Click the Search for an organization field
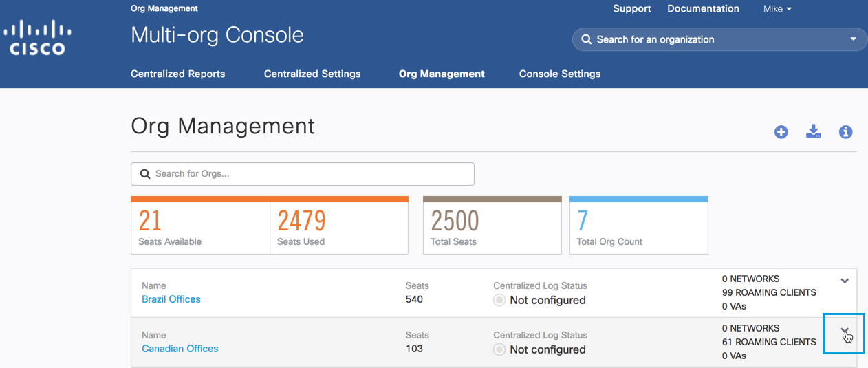This screenshot has height=368, width=868. pyautogui.click(x=719, y=39)
